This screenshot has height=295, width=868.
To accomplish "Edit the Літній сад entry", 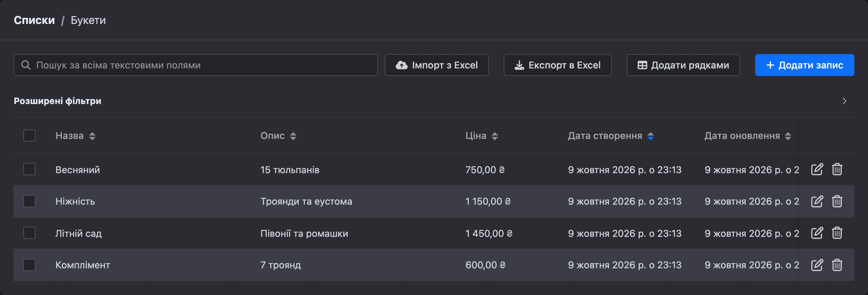I will 817,233.
